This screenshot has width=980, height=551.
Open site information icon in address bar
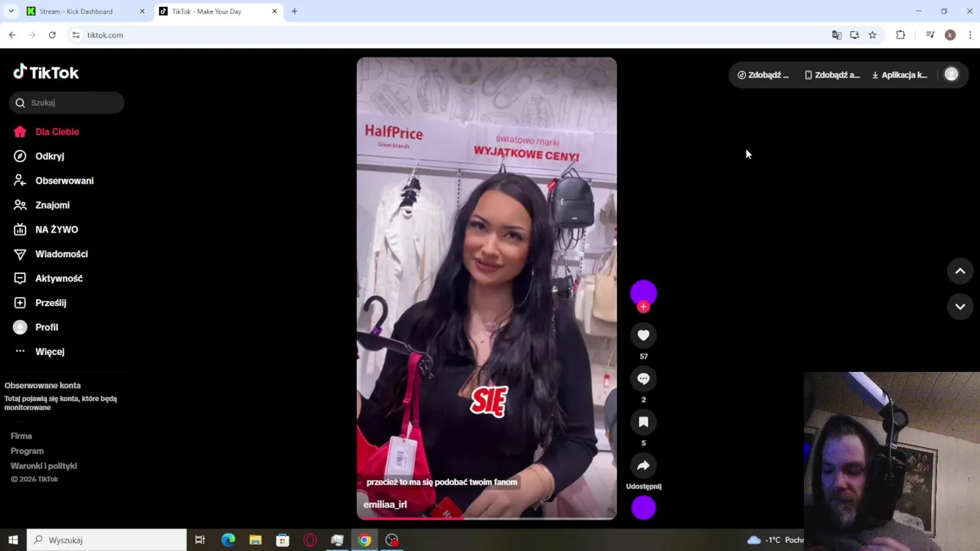tap(76, 35)
